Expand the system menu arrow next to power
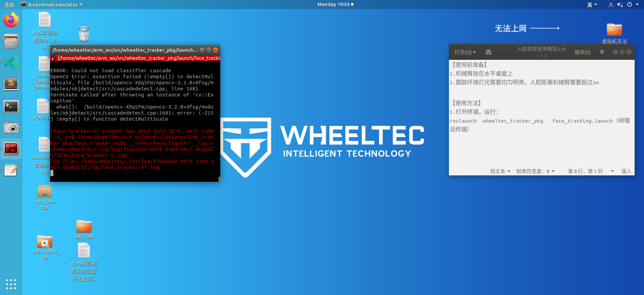Viewport: 644px width, 295px height. 637,5
